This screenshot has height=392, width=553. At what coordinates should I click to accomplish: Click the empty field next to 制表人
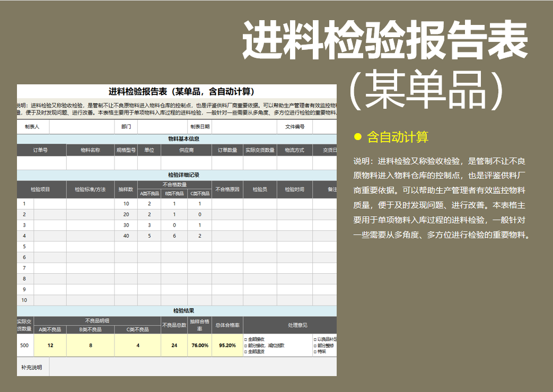82,127
